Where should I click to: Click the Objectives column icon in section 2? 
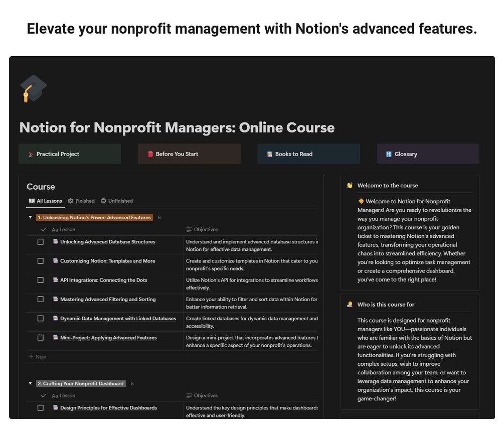189,396
